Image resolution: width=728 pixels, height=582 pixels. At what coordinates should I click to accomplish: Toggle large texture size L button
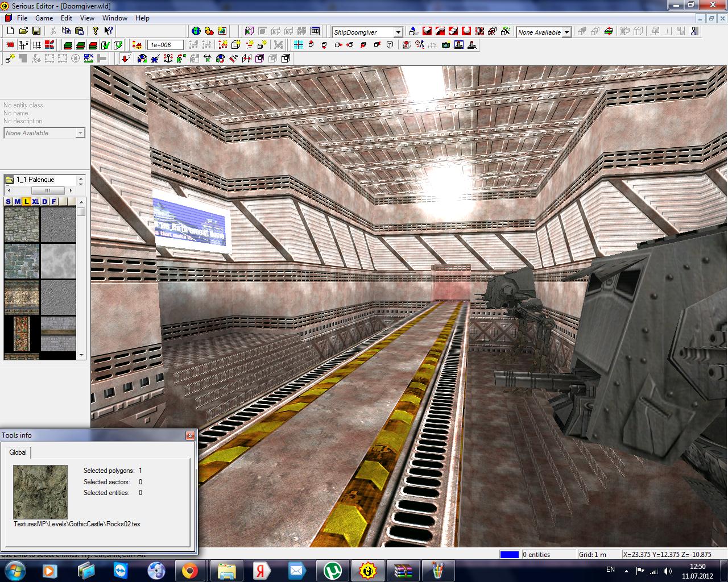tap(27, 201)
